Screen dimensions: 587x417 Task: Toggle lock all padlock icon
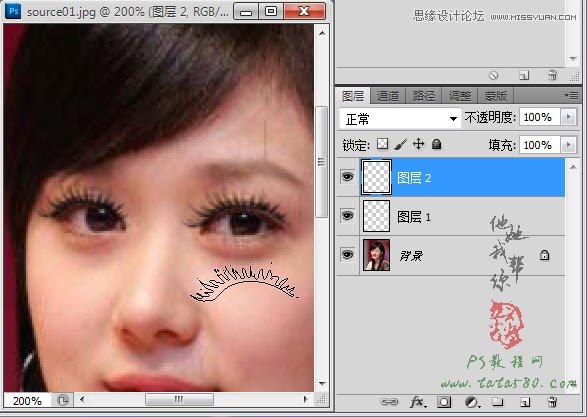[x=436, y=144]
